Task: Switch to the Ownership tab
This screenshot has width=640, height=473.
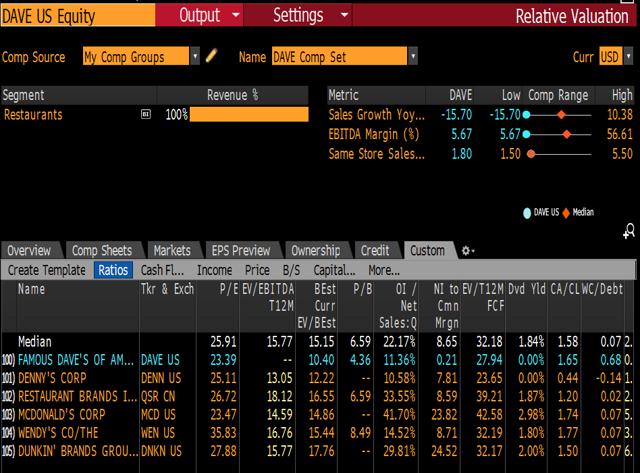Action: (x=316, y=250)
